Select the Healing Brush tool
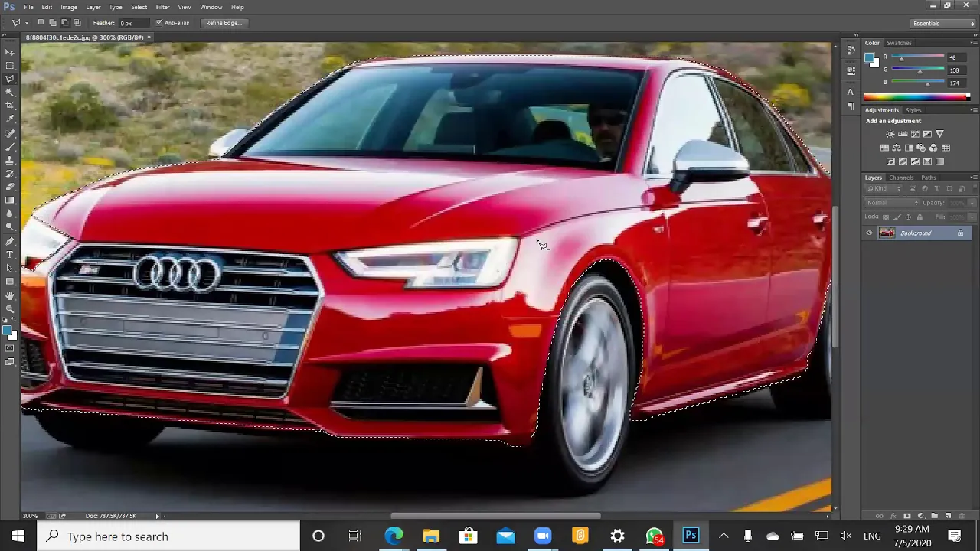Screen dimensions: 980x551 click(10, 133)
